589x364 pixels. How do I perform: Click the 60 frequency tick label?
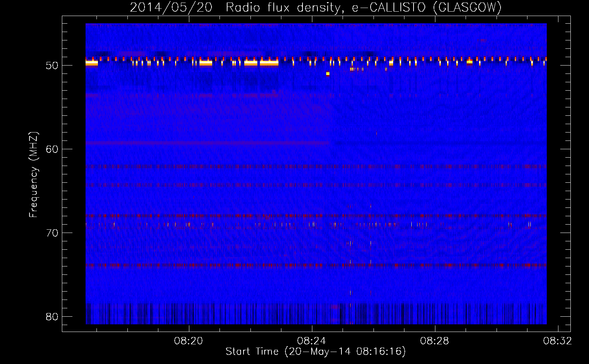pos(52,149)
